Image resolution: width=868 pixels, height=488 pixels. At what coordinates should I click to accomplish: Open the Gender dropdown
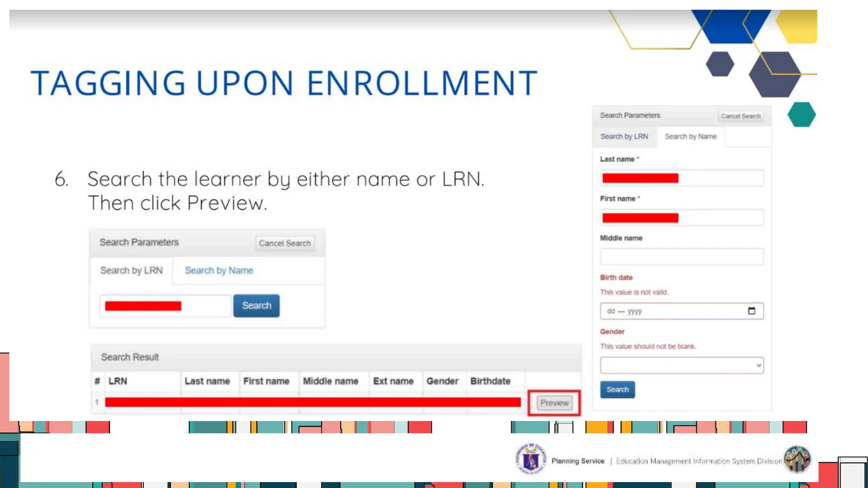(x=681, y=365)
